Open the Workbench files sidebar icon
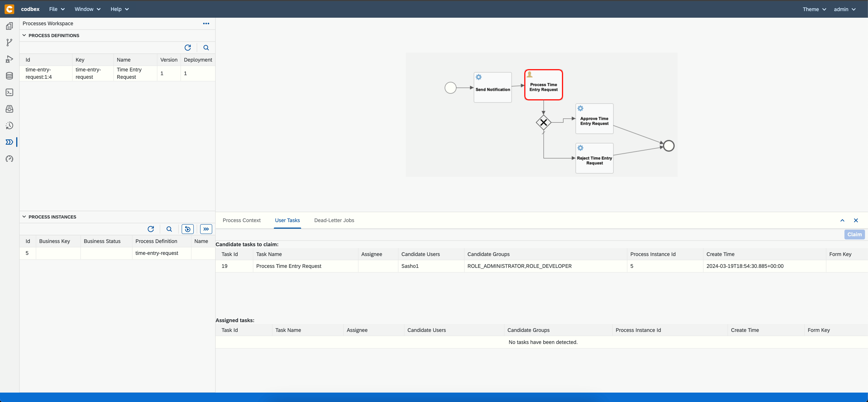The height and width of the screenshot is (402, 868). coord(9,26)
